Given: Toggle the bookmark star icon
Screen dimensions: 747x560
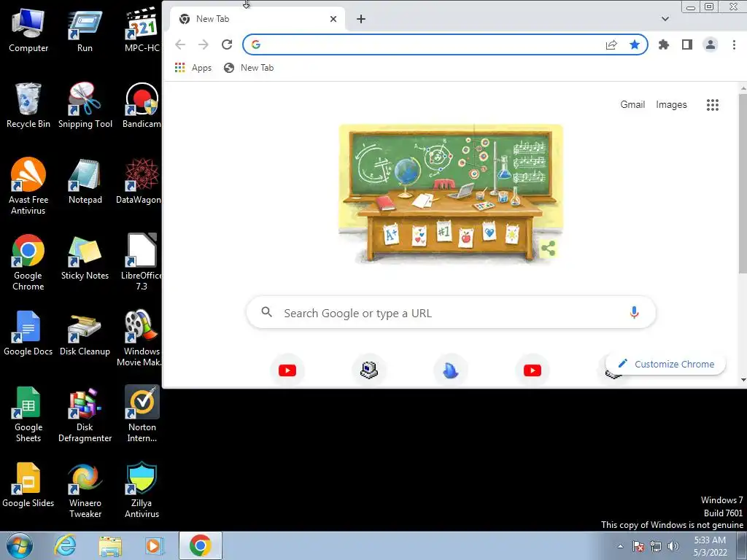Looking at the screenshot, I should click(x=635, y=44).
